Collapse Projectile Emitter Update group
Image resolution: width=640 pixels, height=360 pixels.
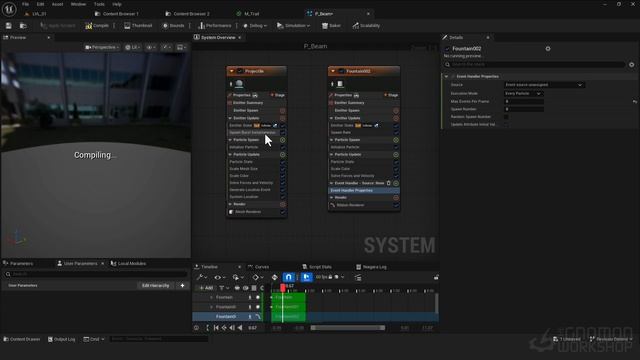[x=230, y=118]
